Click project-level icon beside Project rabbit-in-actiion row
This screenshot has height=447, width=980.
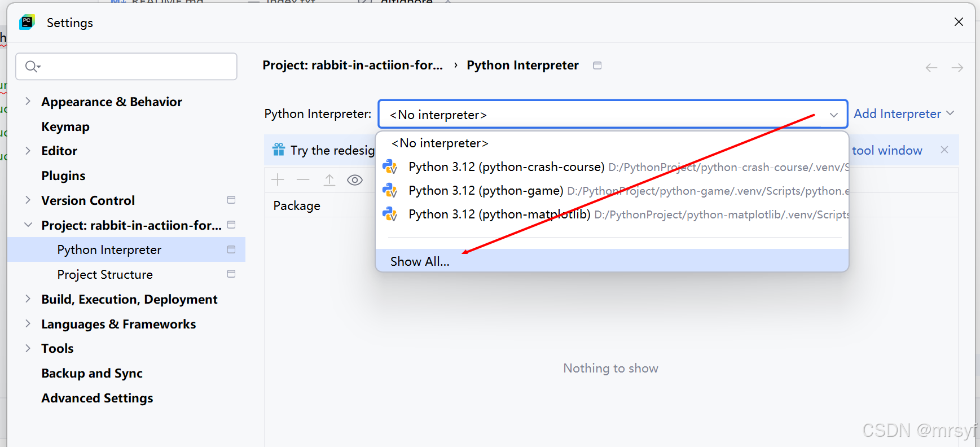click(231, 225)
